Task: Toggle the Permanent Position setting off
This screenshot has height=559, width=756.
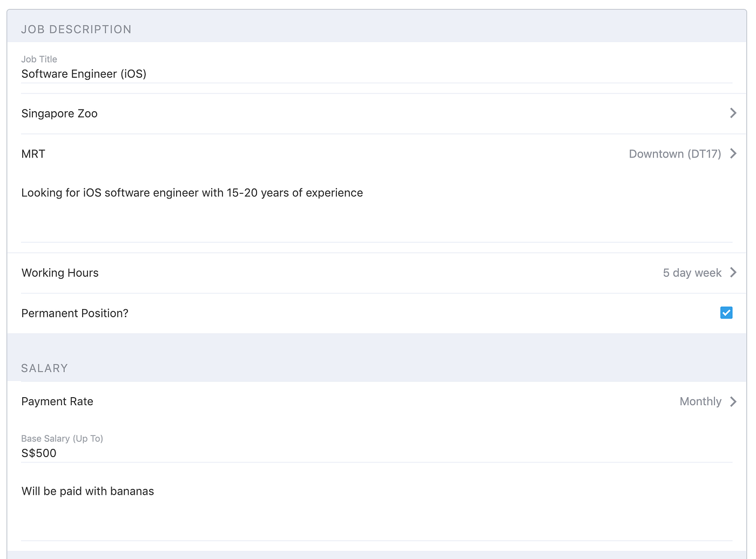Action: point(726,312)
